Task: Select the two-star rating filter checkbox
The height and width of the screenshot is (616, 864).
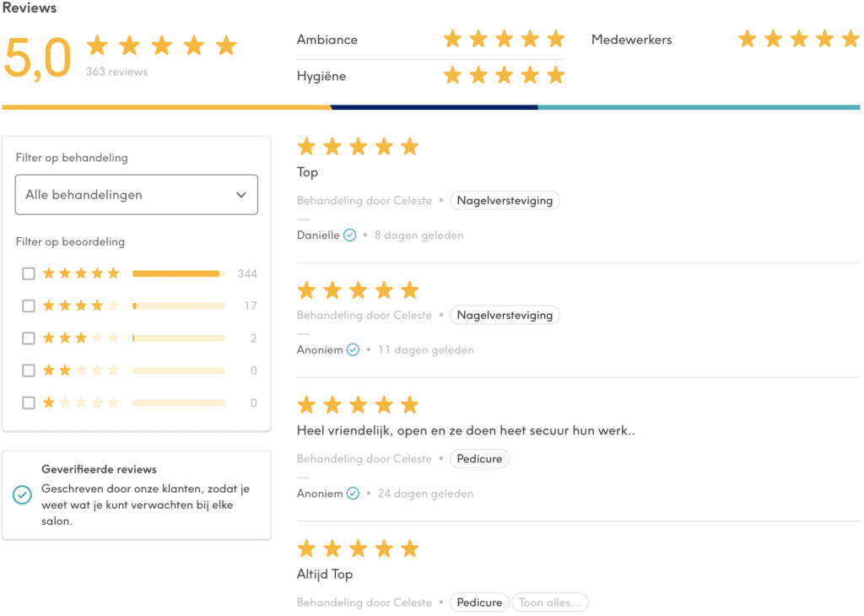Action: [x=29, y=370]
